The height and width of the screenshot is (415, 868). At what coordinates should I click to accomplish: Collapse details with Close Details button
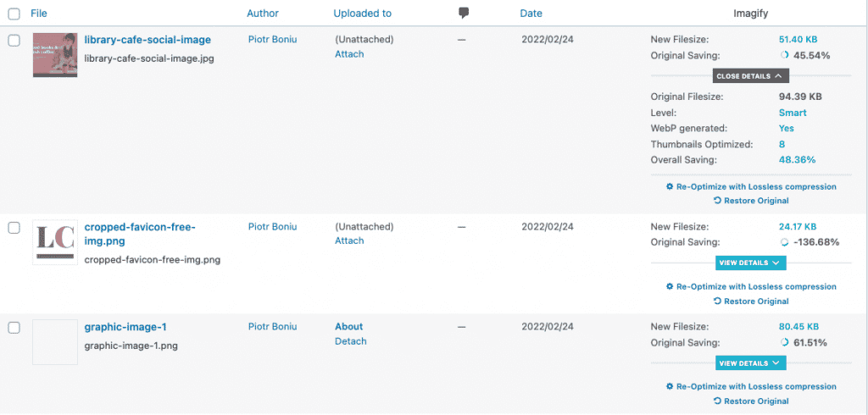click(x=751, y=76)
